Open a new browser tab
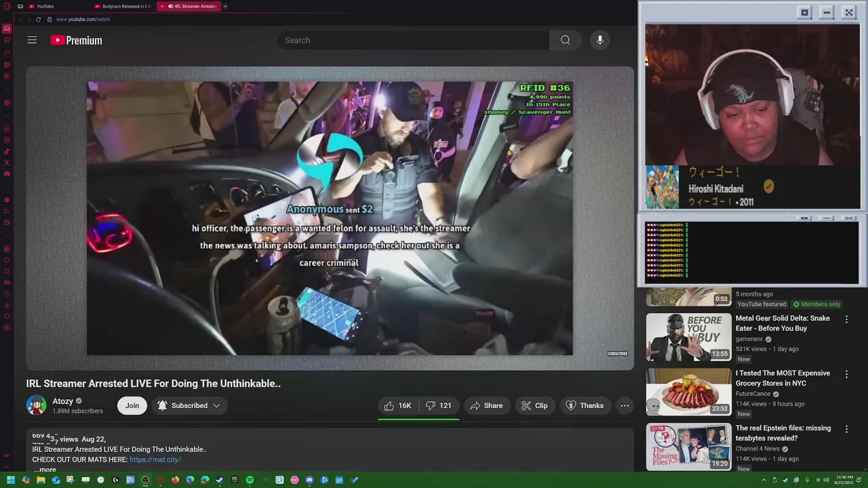The width and height of the screenshot is (868, 488). coord(225,6)
